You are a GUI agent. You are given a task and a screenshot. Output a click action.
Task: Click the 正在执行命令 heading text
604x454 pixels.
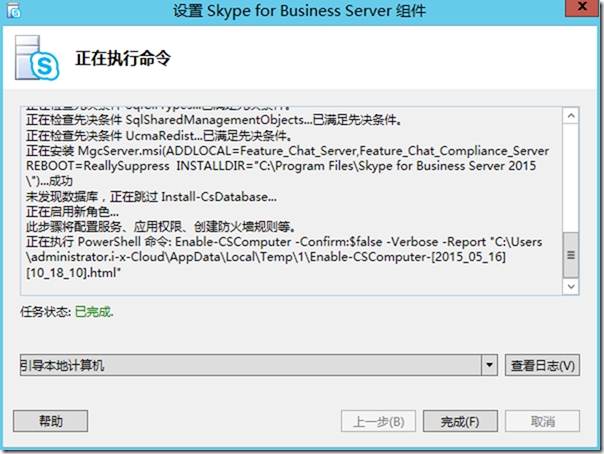coord(123,59)
